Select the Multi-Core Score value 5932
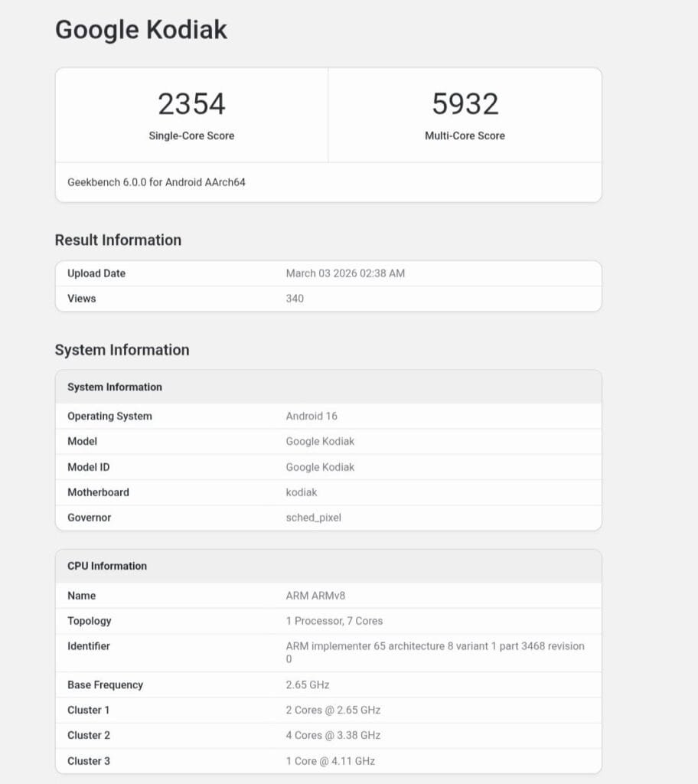The width and height of the screenshot is (698, 784). click(x=465, y=103)
